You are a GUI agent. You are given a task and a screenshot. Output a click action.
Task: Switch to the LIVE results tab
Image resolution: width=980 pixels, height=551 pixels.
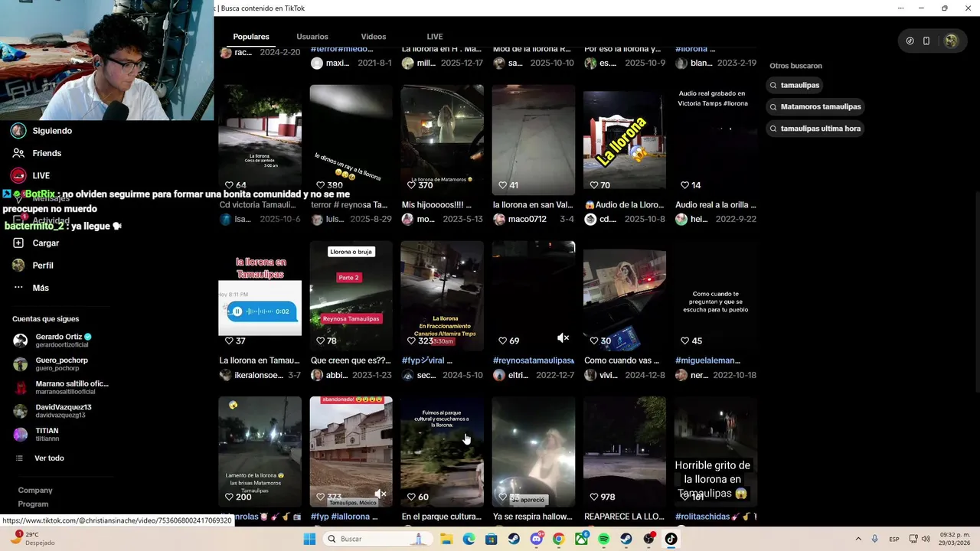435,37
